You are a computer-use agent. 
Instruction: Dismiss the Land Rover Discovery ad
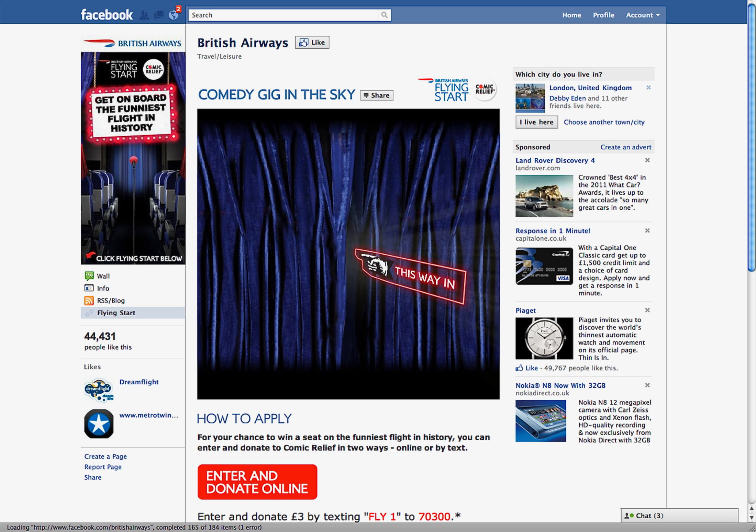pyautogui.click(x=647, y=160)
